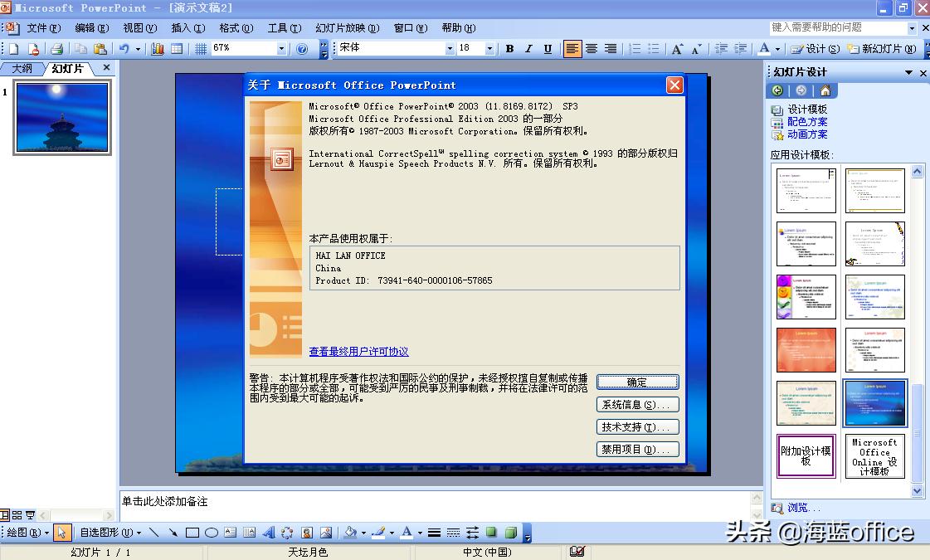
Task: Open the zoom level dropdown
Action: (281, 49)
